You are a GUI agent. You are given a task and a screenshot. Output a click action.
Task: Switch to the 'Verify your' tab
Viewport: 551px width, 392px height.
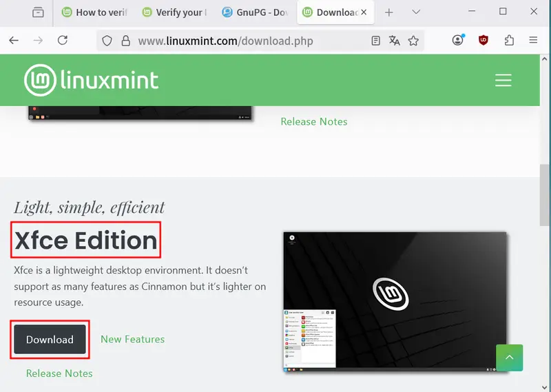(x=175, y=12)
